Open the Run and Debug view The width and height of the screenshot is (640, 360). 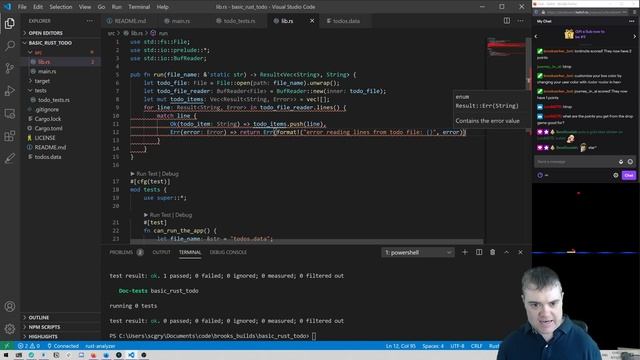pos(10,91)
